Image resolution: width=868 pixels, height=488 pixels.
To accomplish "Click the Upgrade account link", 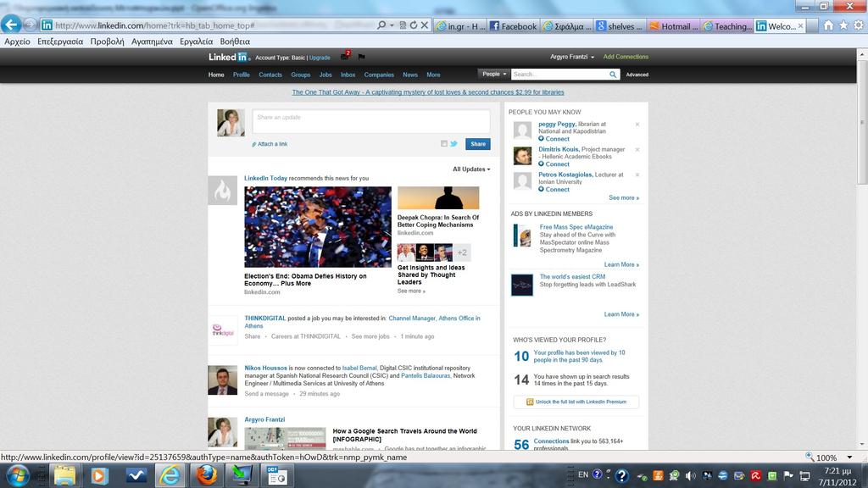I will click(320, 58).
